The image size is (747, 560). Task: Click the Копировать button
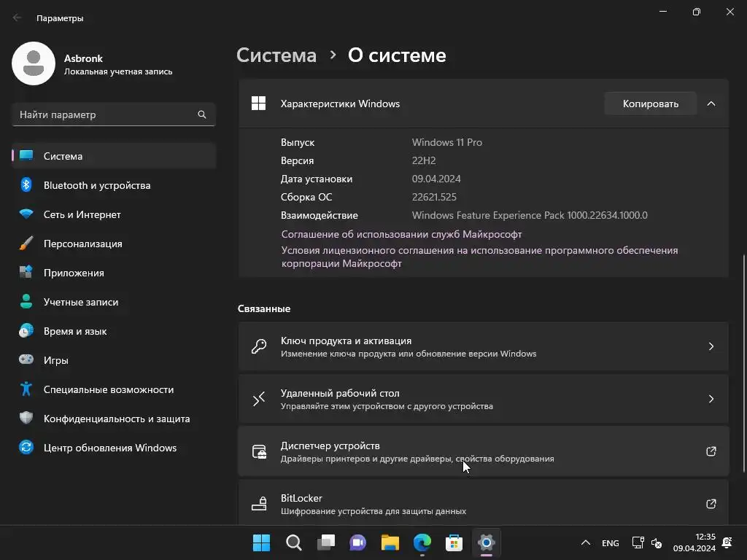[x=650, y=104]
